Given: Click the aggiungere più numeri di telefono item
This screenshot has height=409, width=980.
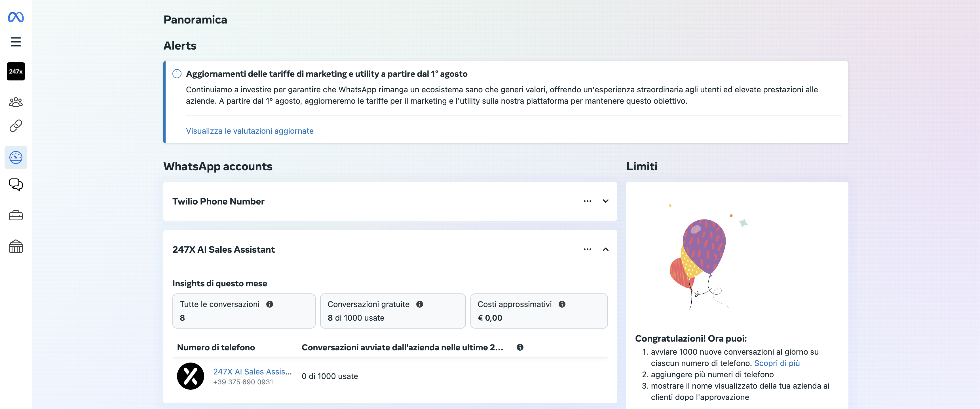Looking at the screenshot, I should [x=712, y=374].
